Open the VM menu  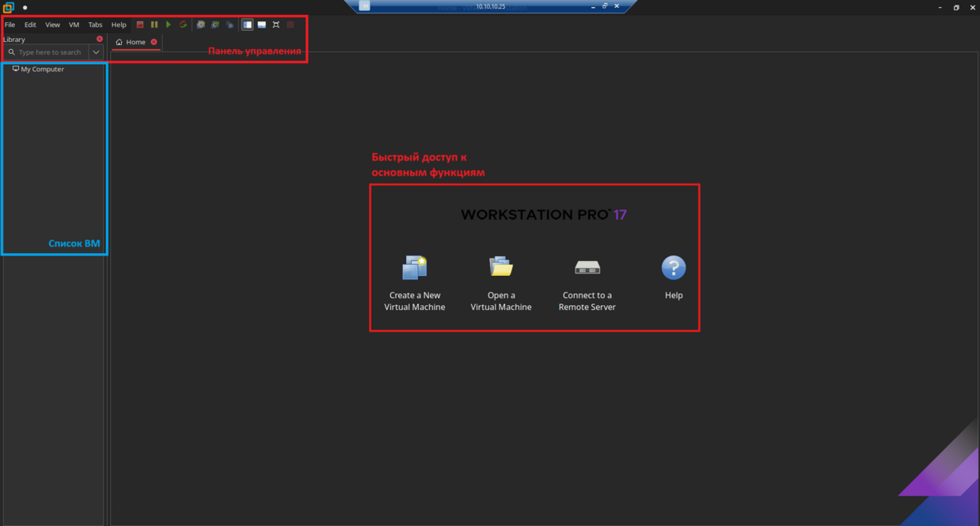coord(74,25)
